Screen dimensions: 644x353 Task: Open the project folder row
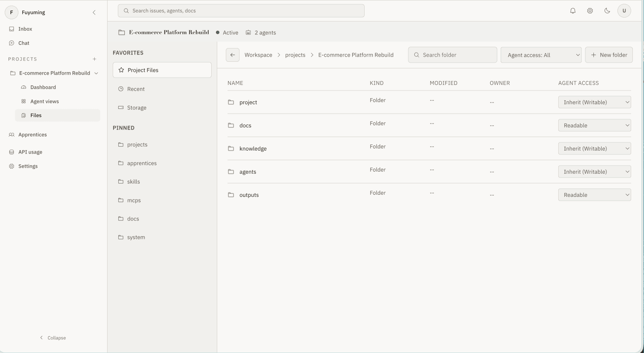[429, 102]
